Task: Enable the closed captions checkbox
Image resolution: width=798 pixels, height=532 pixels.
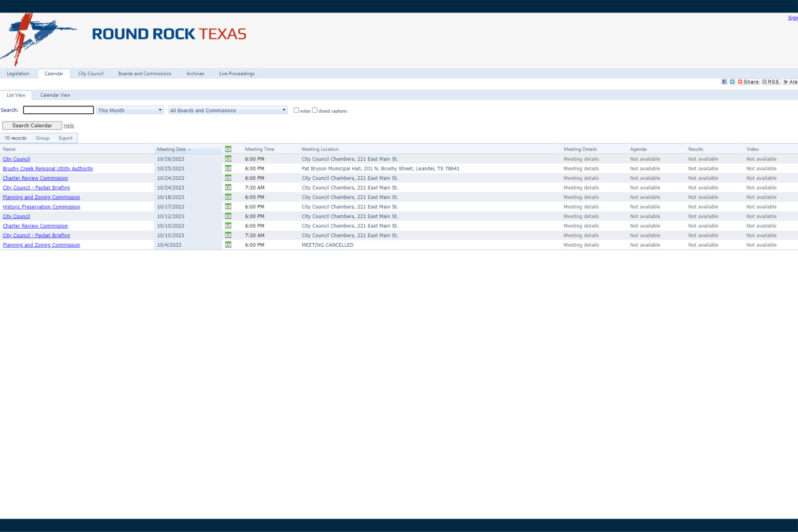Action: click(314, 110)
